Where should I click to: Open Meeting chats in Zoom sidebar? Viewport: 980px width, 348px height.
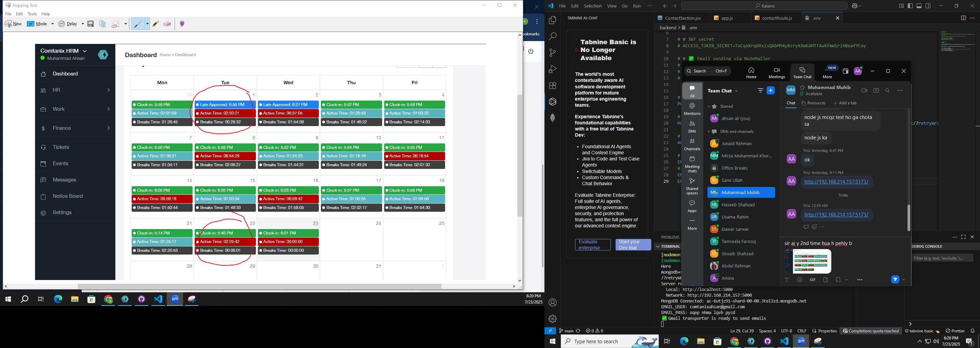pos(692,164)
